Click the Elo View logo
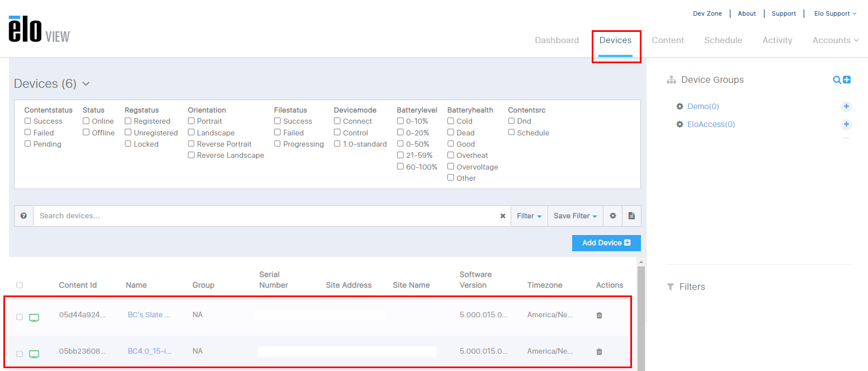The height and width of the screenshot is (371, 868). click(39, 29)
